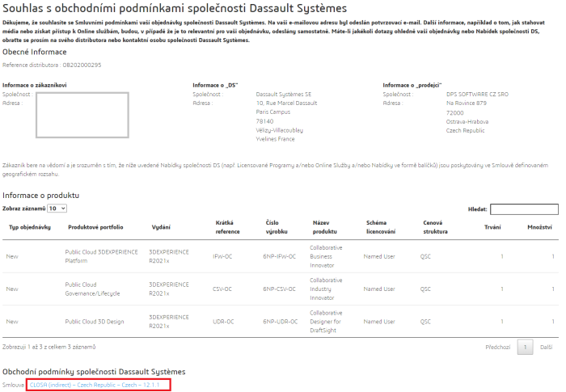The image size is (566, 392).
Task: Click 'Zobrazuji 1 až 3 z celkem 3 záznamů' text
Action: point(49,347)
